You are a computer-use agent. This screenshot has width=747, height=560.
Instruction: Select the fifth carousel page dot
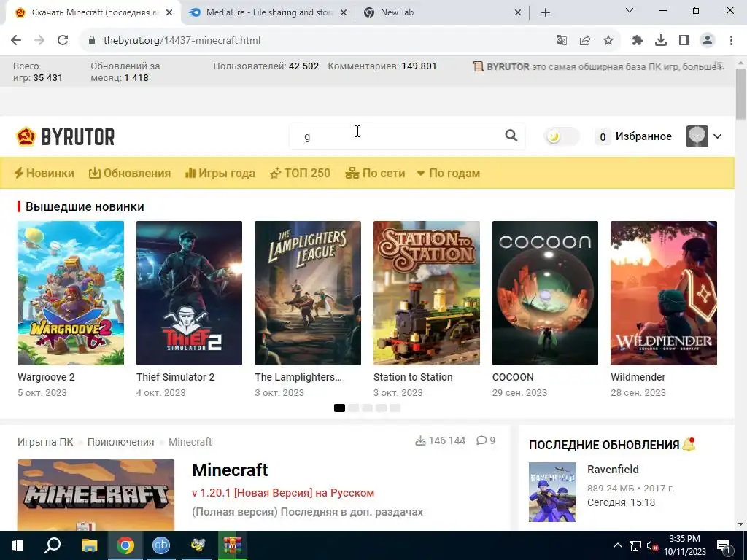[395, 408]
